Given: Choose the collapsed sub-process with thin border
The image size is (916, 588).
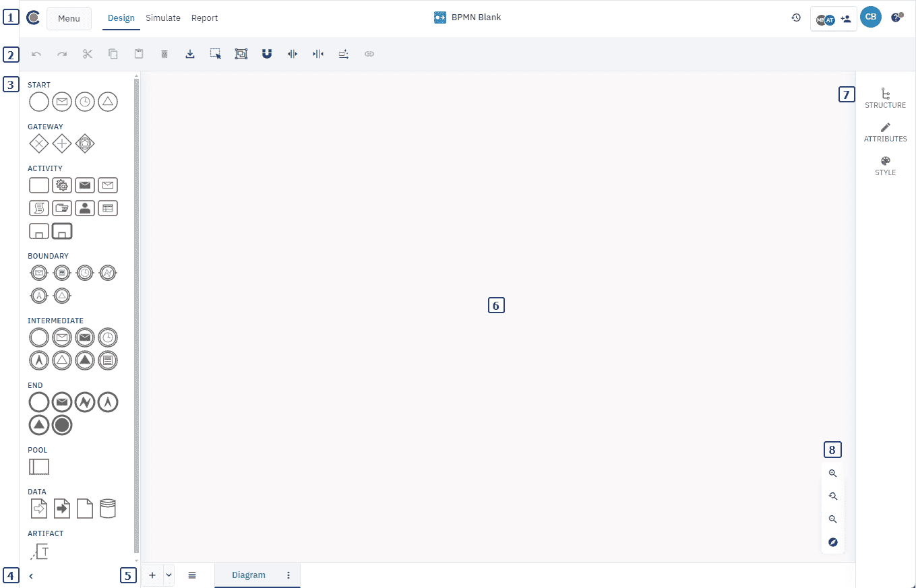Looking at the screenshot, I should 39,231.
